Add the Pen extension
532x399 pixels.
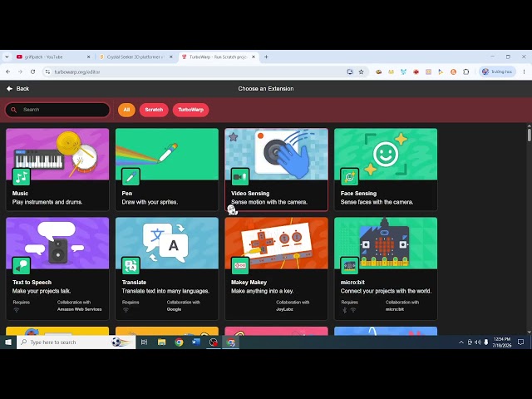click(x=167, y=170)
